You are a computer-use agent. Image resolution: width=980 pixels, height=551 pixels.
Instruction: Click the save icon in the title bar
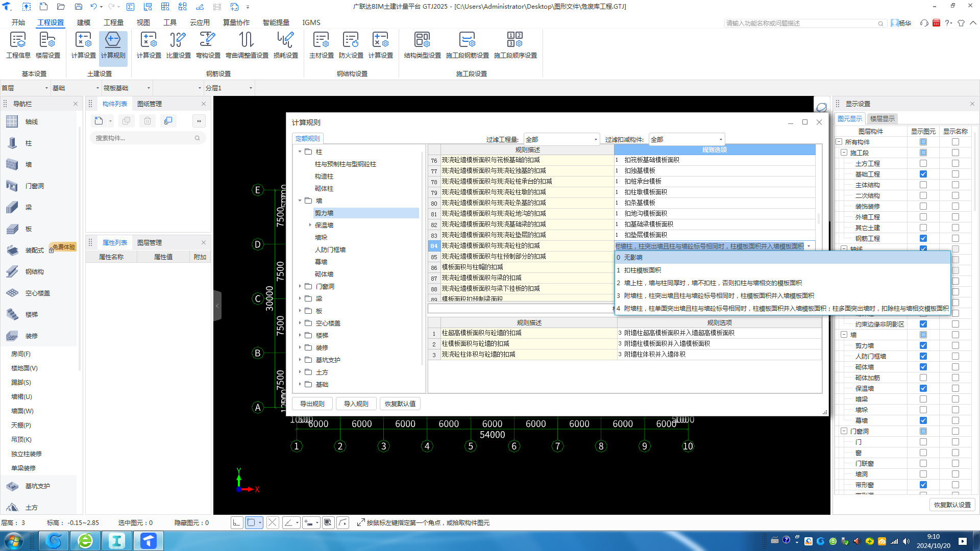79,7
